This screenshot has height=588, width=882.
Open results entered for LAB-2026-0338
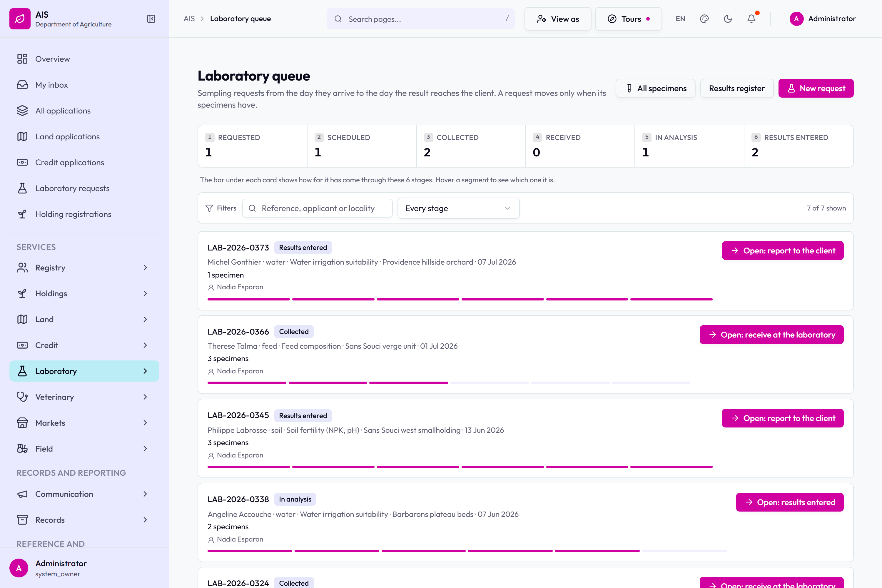tap(790, 502)
